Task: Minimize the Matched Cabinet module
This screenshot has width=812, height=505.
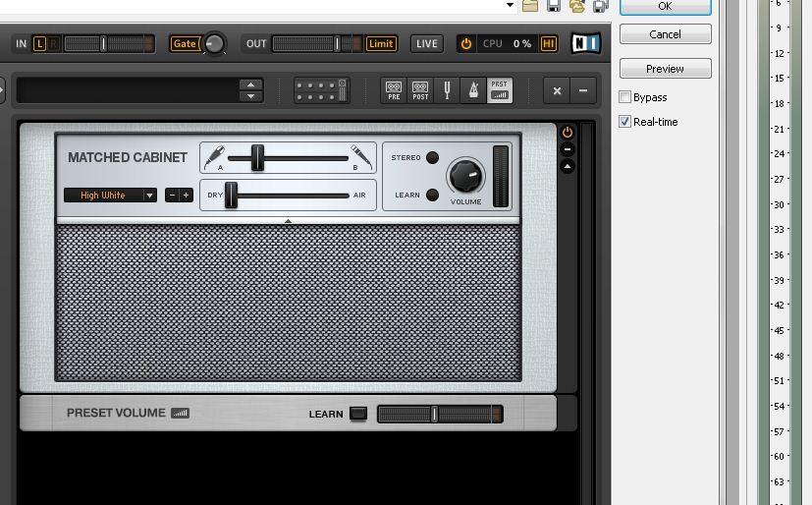Action: 568,149
